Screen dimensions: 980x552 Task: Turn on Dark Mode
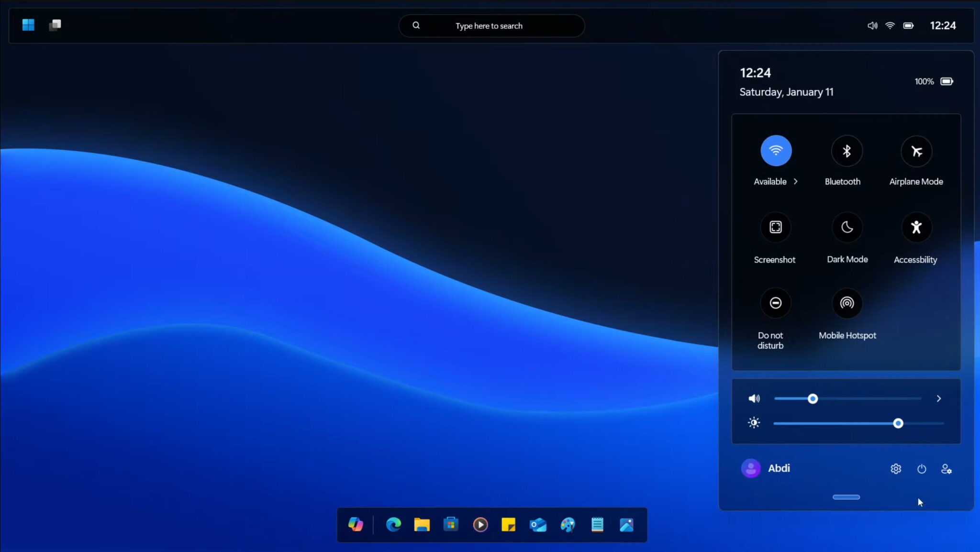(846, 228)
